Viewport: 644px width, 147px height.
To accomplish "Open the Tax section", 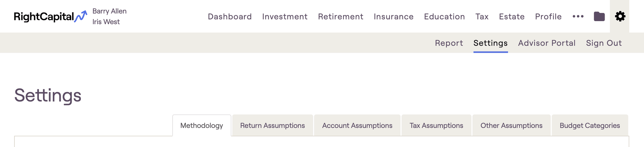I will click(x=482, y=16).
